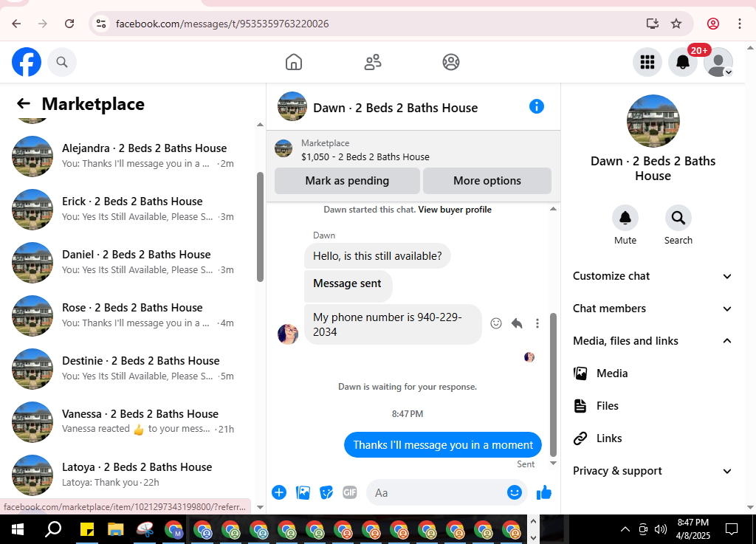Click the address bar URL

pos(222,24)
